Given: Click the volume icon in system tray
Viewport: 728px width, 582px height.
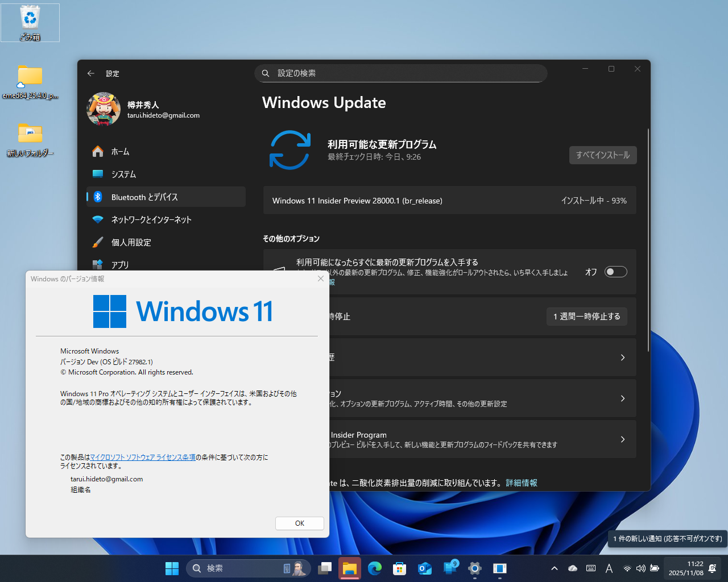Looking at the screenshot, I should tap(640, 567).
